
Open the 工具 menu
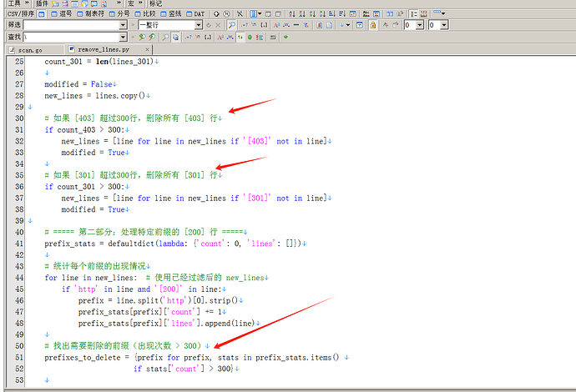(14, 3)
